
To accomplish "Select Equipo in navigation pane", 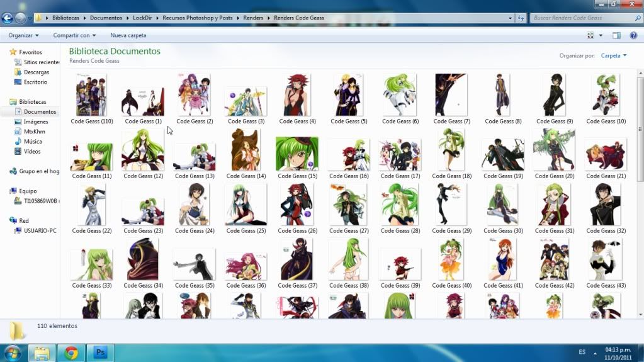I will (x=23, y=191).
